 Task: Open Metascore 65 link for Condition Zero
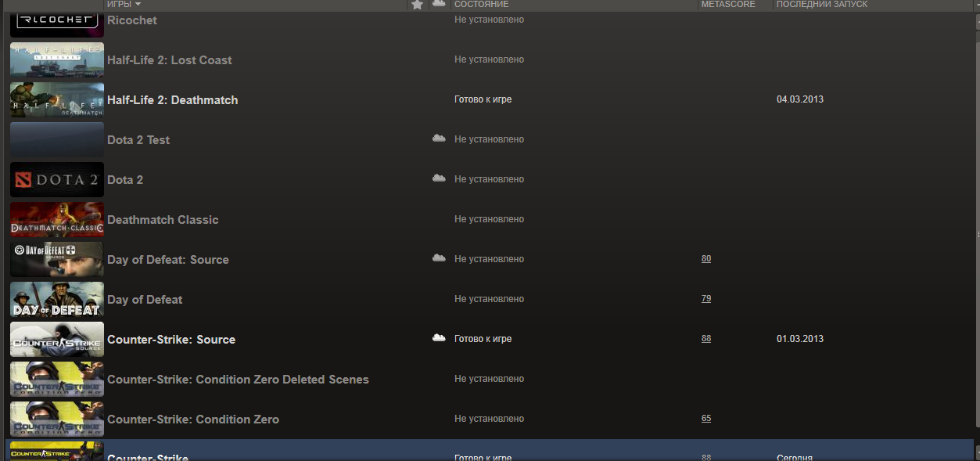[x=706, y=419]
